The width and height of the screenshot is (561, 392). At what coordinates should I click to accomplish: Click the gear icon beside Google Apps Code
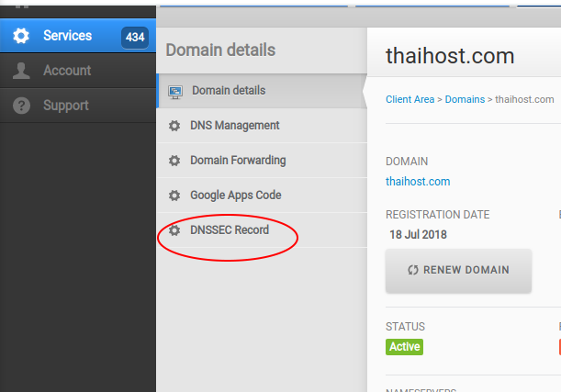174,196
